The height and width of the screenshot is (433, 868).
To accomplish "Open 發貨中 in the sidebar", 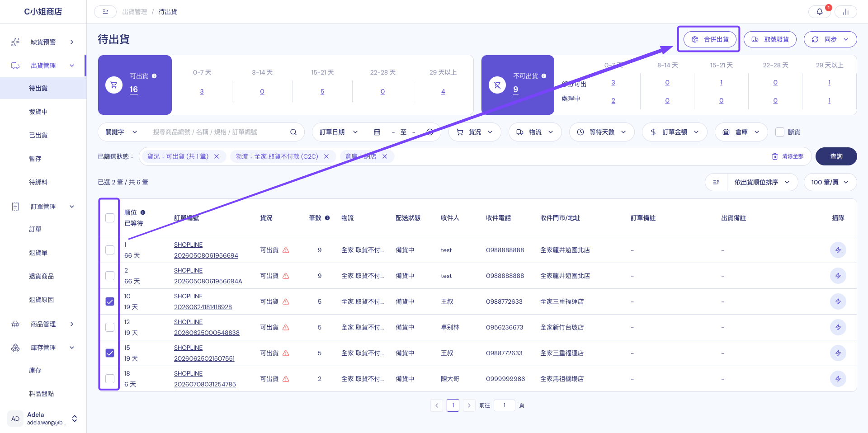I will 38,112.
